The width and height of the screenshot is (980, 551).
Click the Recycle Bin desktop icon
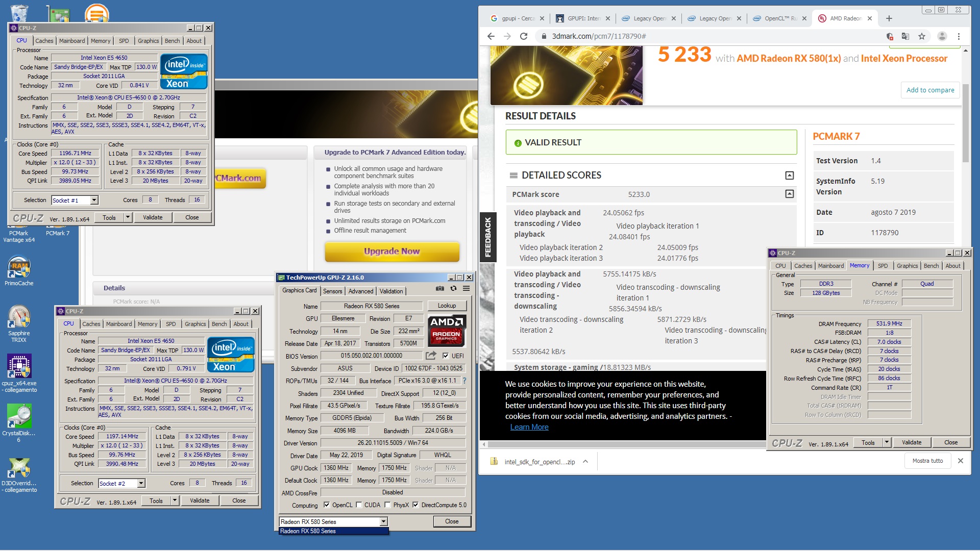pos(19,13)
